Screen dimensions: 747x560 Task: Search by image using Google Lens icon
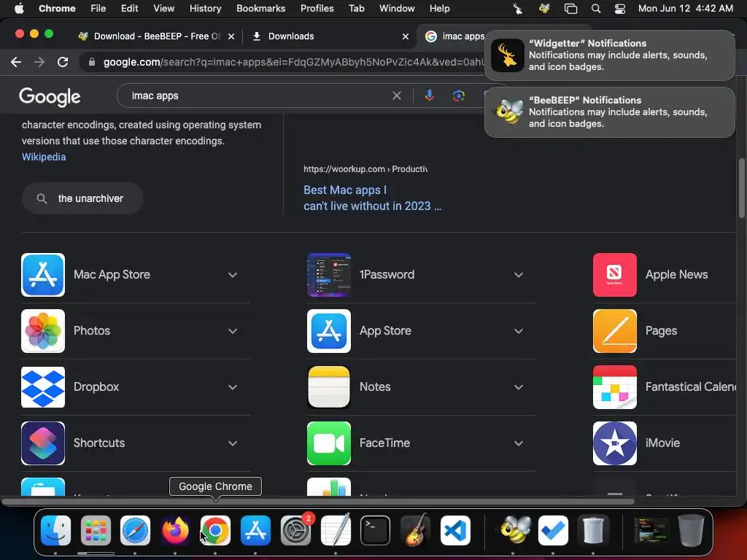458,96
